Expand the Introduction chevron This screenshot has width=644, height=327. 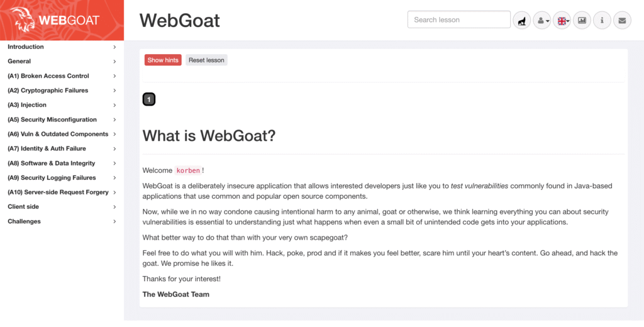coord(114,47)
